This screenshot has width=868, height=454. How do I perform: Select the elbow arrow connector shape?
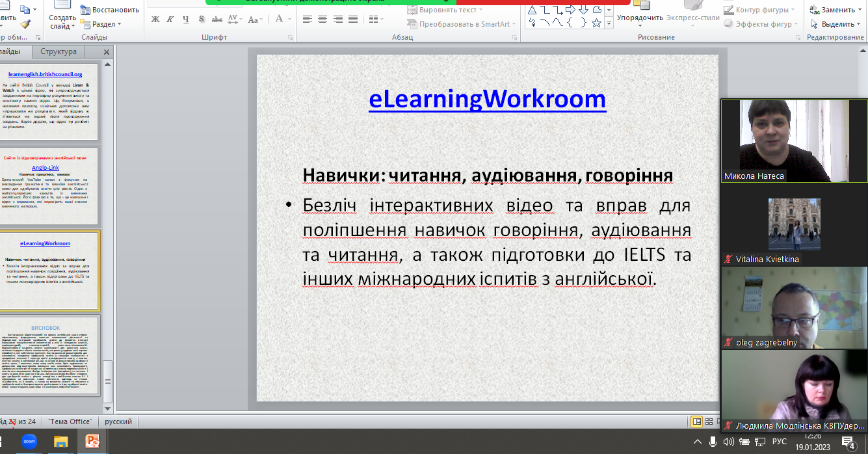(x=557, y=9)
